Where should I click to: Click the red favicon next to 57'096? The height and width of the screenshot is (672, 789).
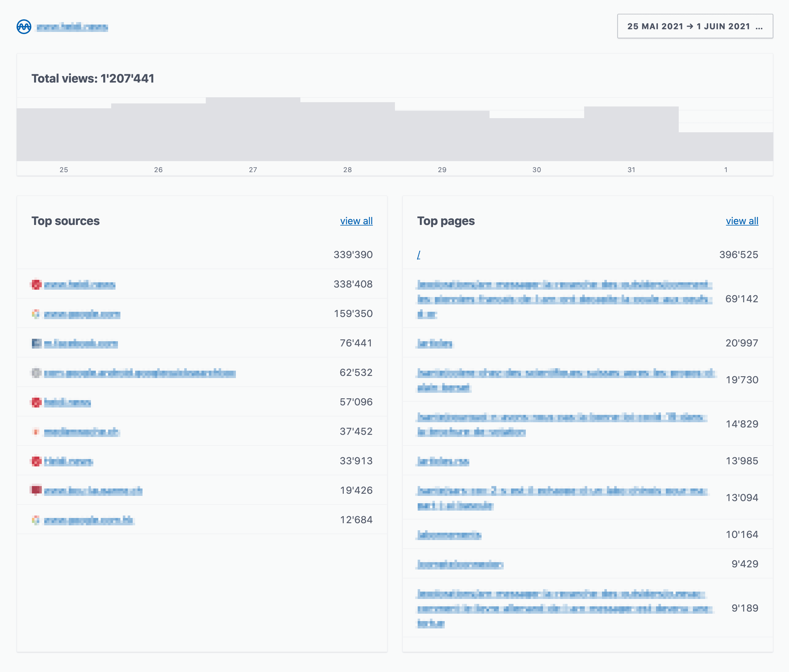[36, 402]
